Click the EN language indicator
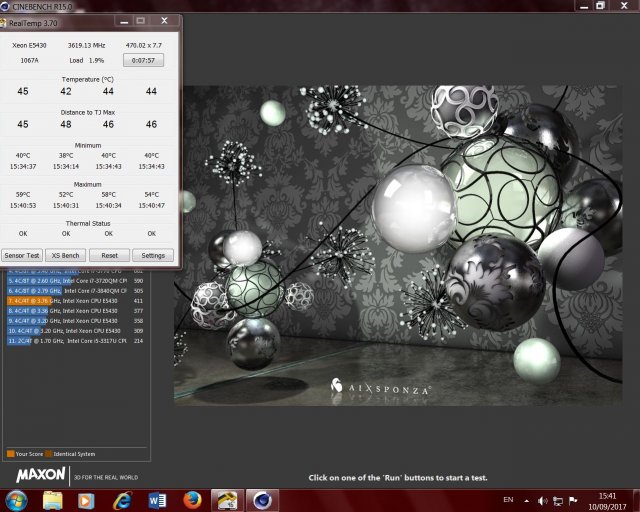Screen dimensions: 640x512 point(508,499)
